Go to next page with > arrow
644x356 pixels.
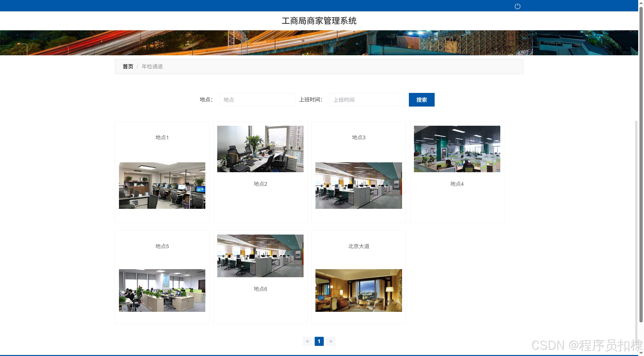[331, 341]
